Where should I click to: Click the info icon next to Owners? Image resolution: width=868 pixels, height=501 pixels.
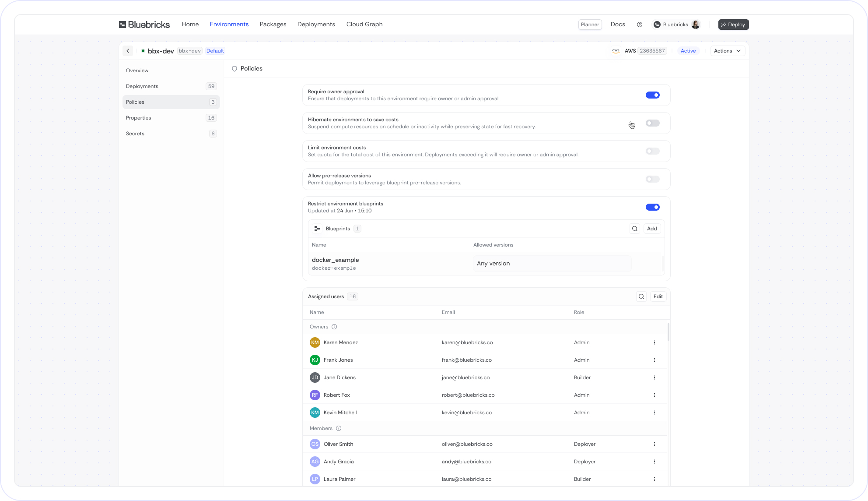334,327
